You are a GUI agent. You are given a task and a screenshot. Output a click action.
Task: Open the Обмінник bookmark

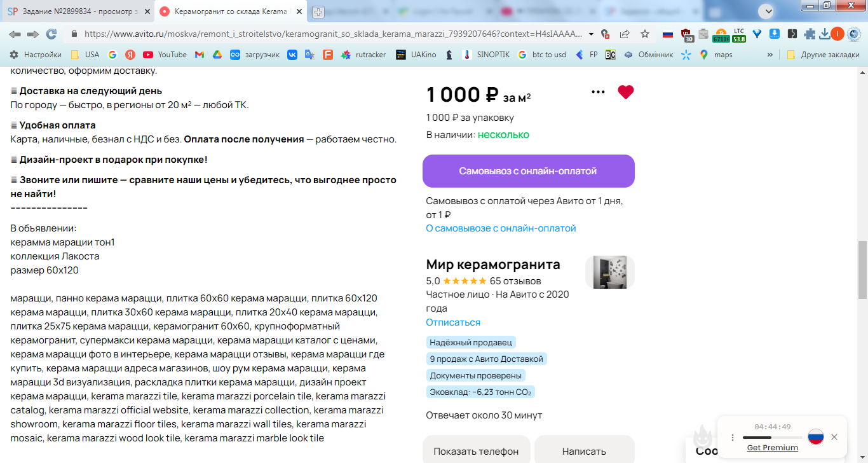(648, 55)
